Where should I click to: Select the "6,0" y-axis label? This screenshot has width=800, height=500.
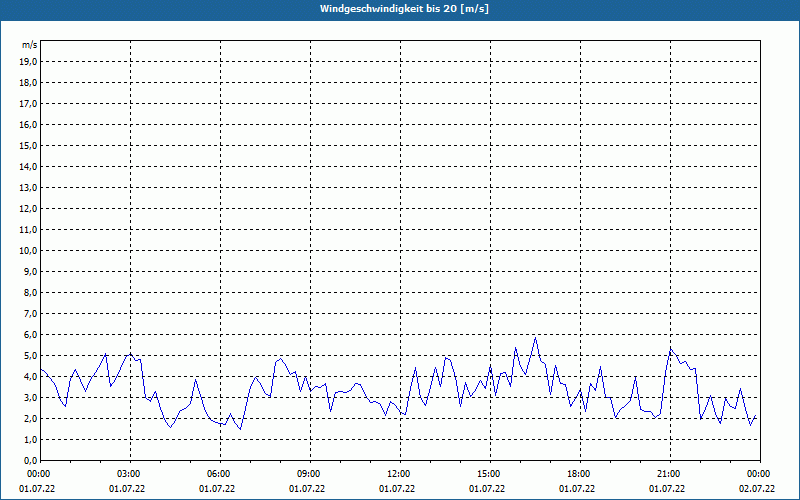[x=30, y=335]
